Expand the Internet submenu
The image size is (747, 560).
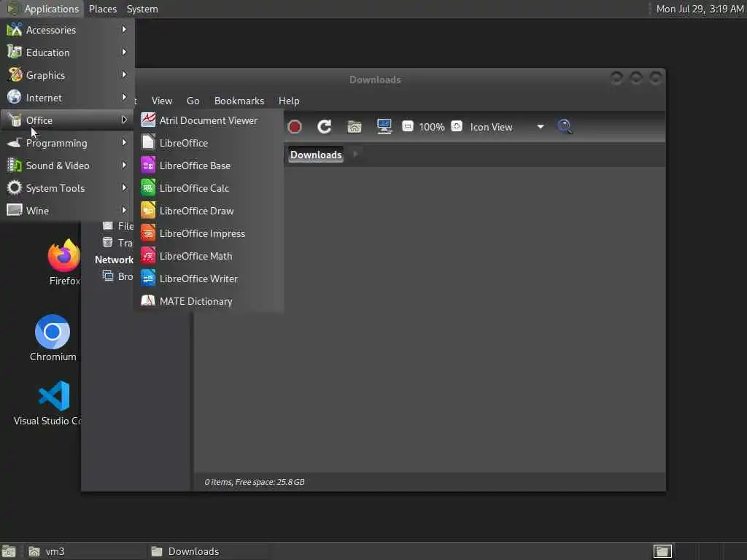point(67,98)
